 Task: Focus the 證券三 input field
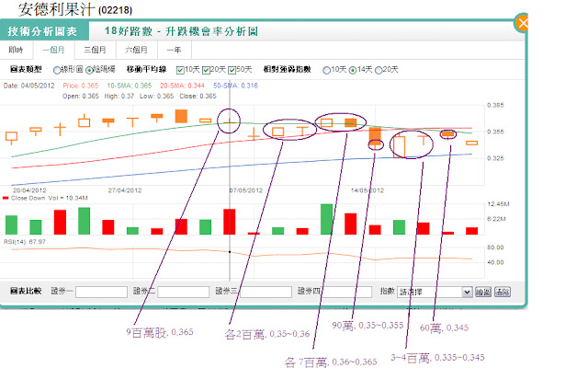(266, 292)
